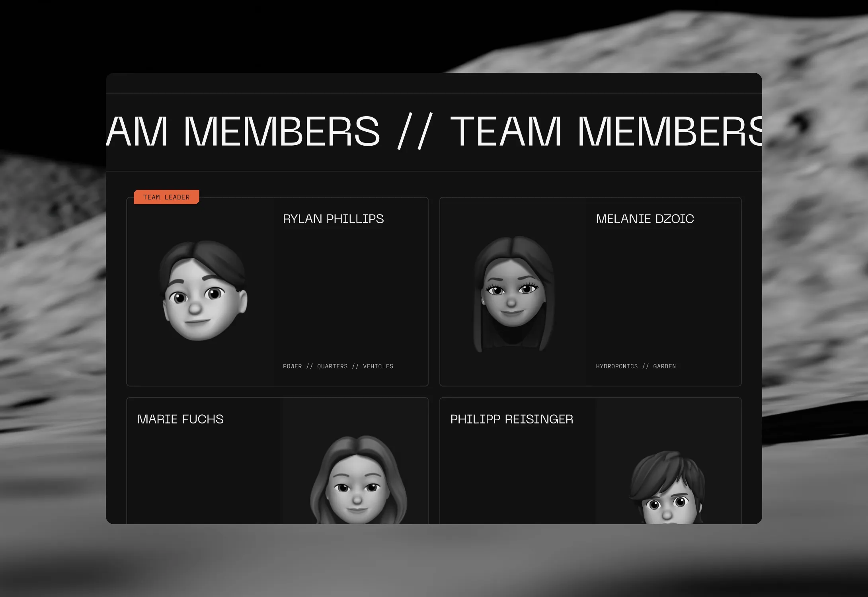Open the MELANIE DZOIC name link
868x597 pixels.
(645, 219)
